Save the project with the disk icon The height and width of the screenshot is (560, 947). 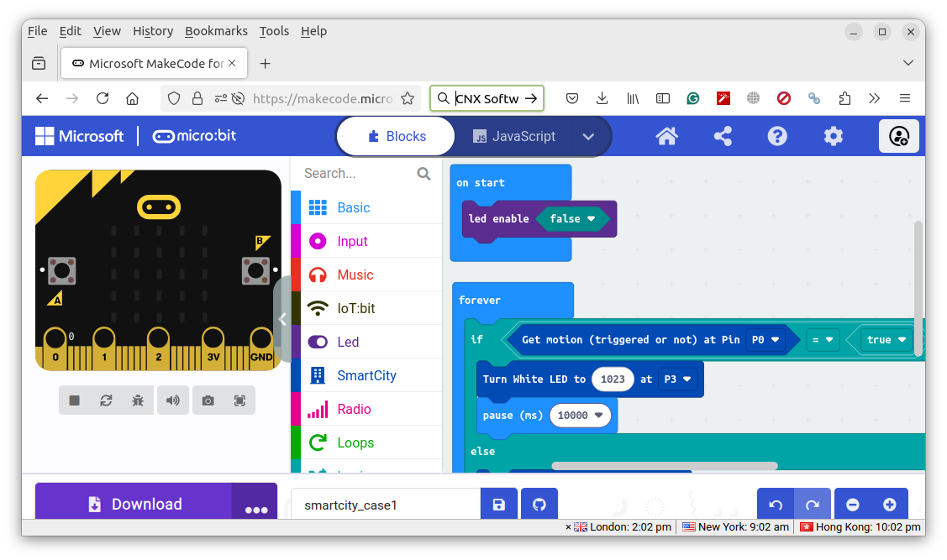[499, 505]
